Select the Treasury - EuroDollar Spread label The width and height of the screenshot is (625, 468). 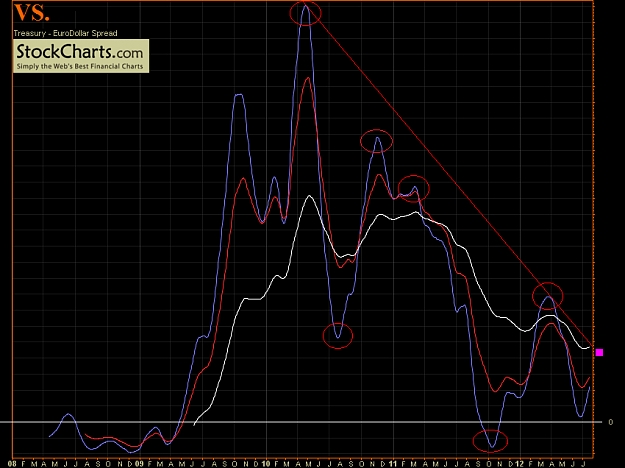pyautogui.click(x=65, y=33)
